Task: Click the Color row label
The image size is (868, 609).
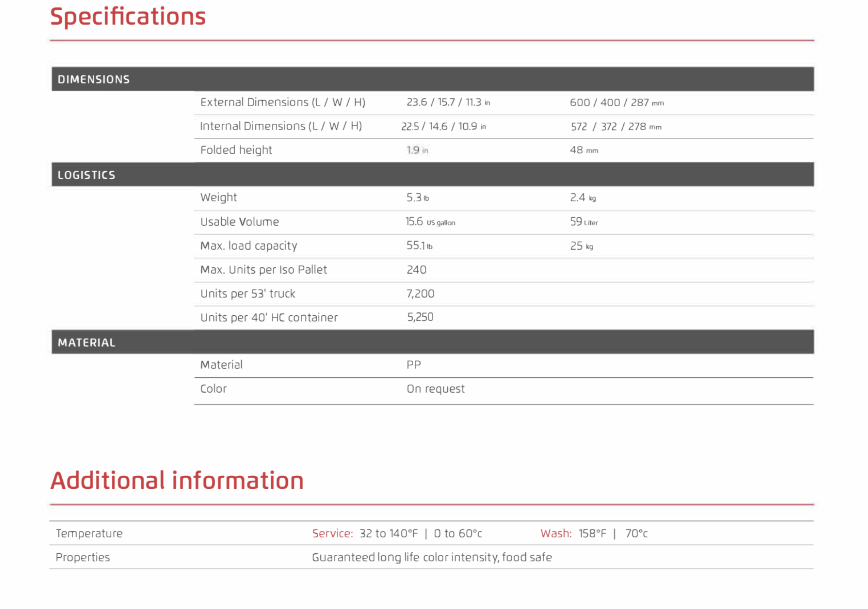Action: point(213,389)
